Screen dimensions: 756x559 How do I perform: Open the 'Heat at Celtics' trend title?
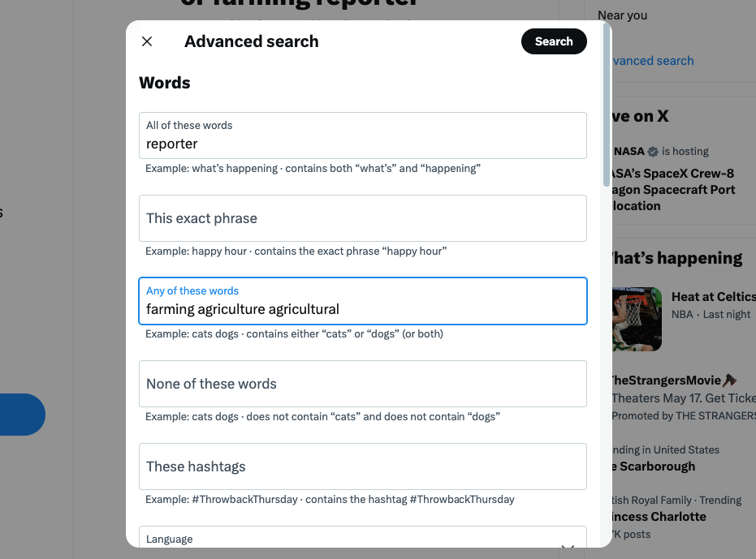[x=713, y=297]
